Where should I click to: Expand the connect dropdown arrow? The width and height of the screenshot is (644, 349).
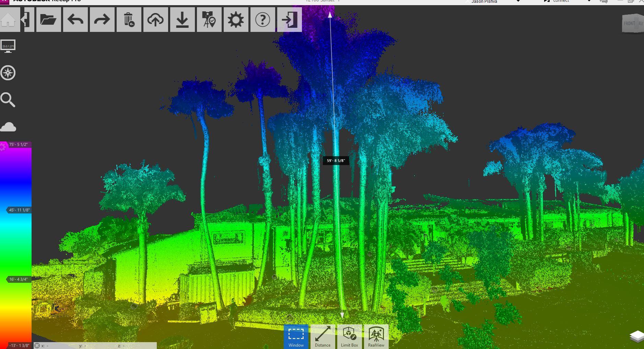(589, 1)
